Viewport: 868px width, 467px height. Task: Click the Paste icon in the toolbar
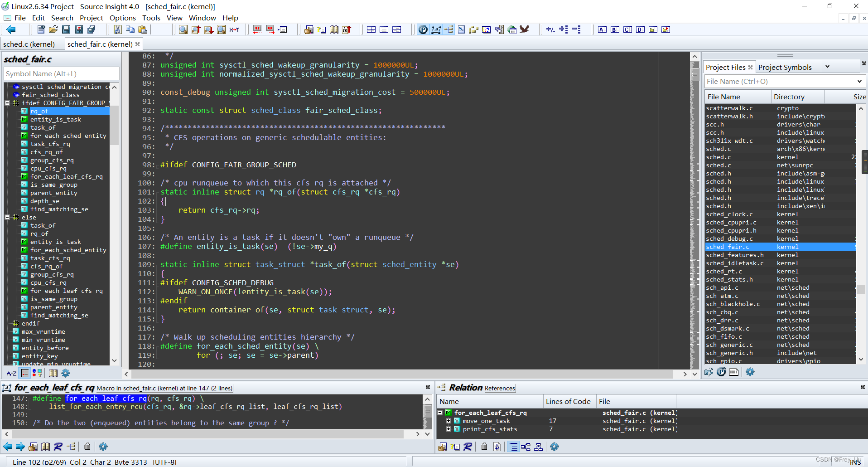point(143,29)
